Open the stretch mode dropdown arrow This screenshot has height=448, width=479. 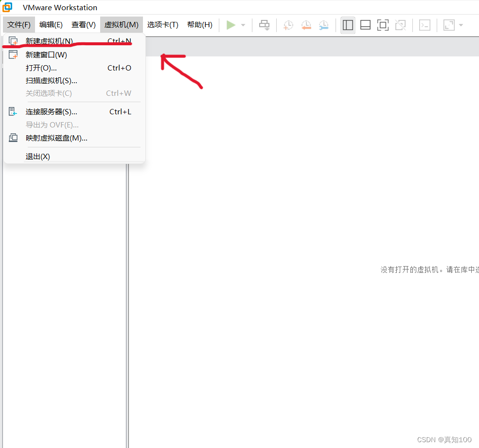(x=461, y=25)
